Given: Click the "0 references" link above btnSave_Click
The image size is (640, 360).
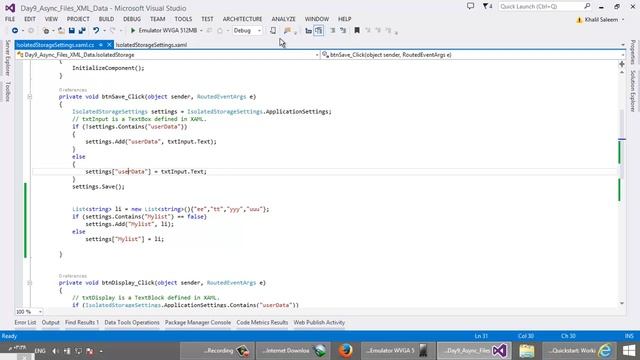Looking at the screenshot, I should coord(73,90).
